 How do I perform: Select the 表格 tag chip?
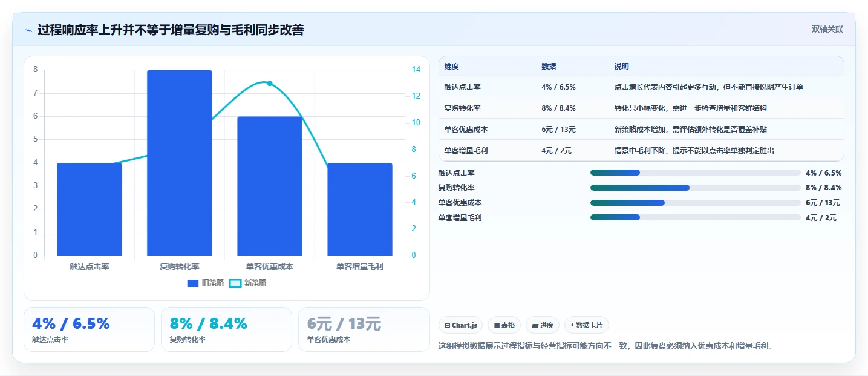[504, 325]
